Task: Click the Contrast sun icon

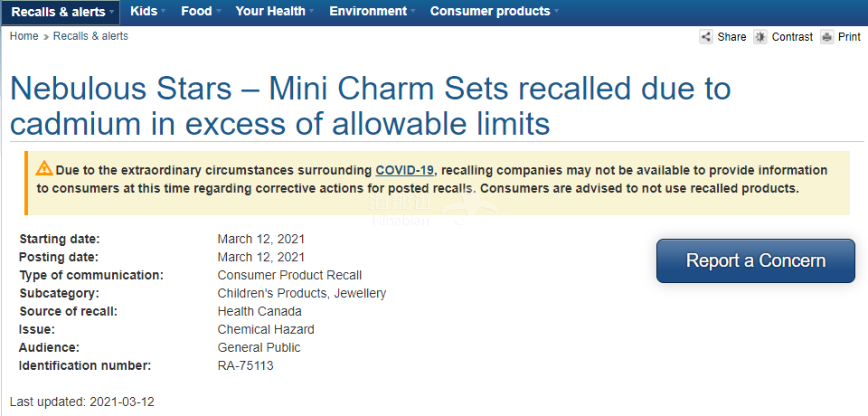Action: (x=760, y=37)
